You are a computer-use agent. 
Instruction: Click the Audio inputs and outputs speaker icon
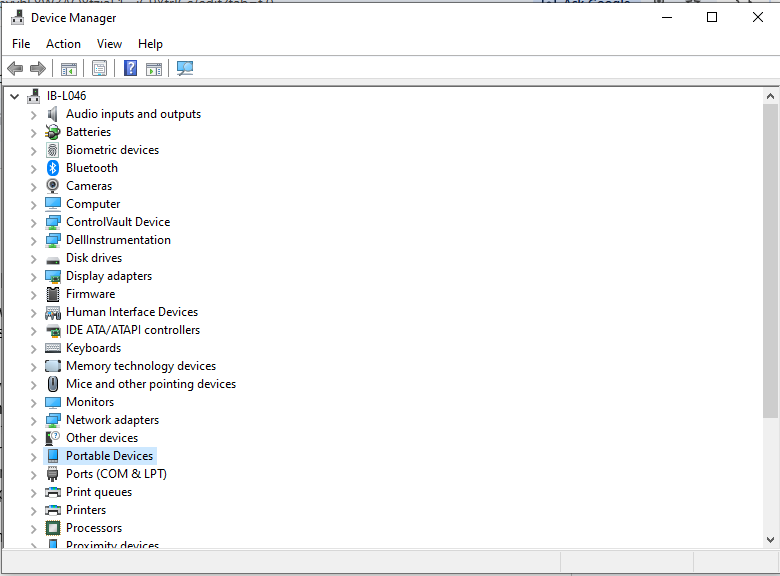coord(53,114)
